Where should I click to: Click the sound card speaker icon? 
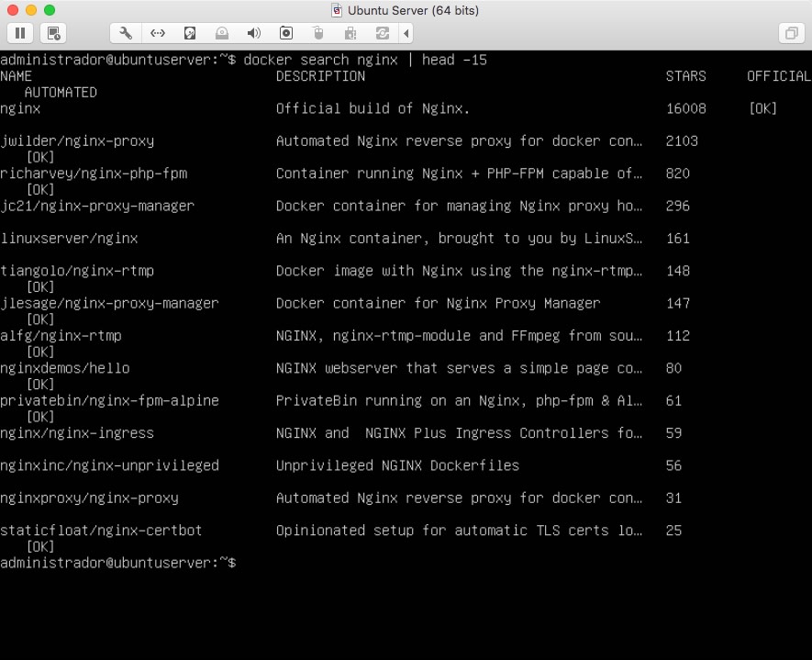[x=254, y=34]
